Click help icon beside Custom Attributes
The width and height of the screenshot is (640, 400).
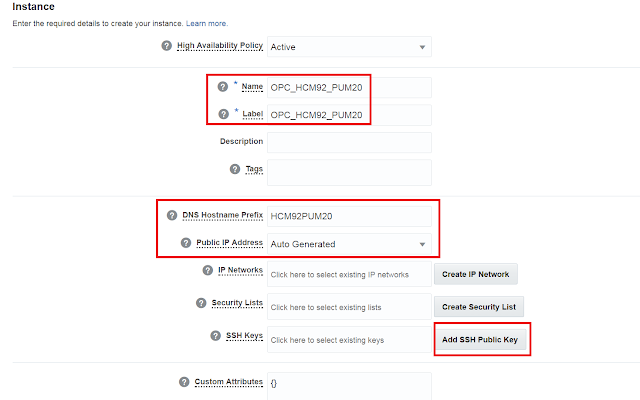(x=183, y=382)
